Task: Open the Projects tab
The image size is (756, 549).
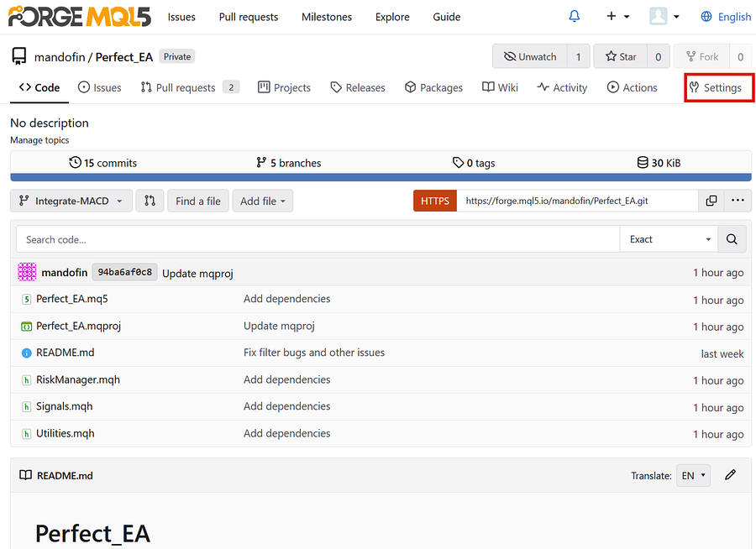Action: [x=285, y=88]
